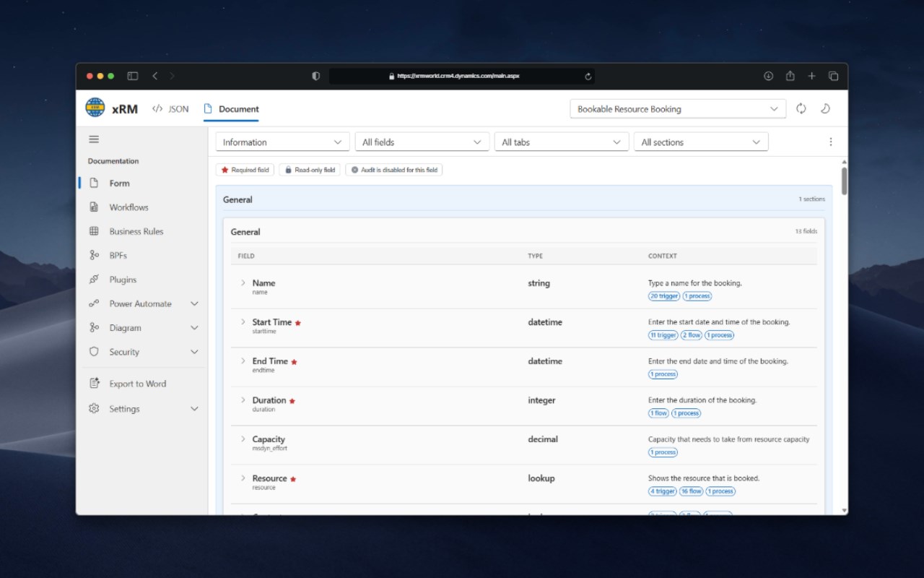Click the 4 trigger badge for Resource
Screen dimensions: 924x578
[x=662, y=491]
